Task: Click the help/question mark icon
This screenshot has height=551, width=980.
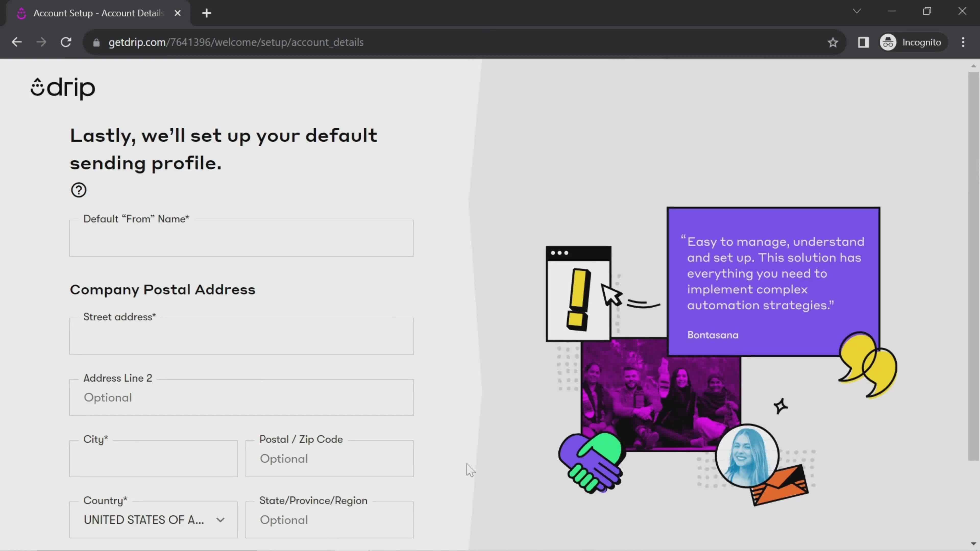Action: [x=79, y=190]
